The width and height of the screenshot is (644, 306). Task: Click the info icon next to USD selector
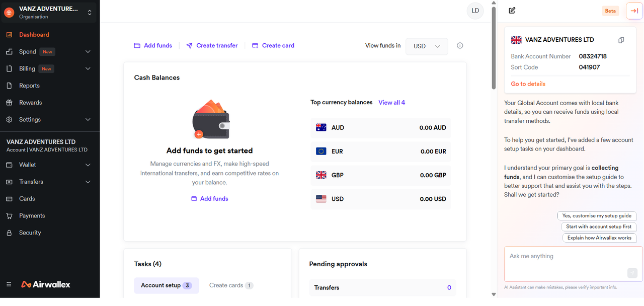tap(460, 46)
